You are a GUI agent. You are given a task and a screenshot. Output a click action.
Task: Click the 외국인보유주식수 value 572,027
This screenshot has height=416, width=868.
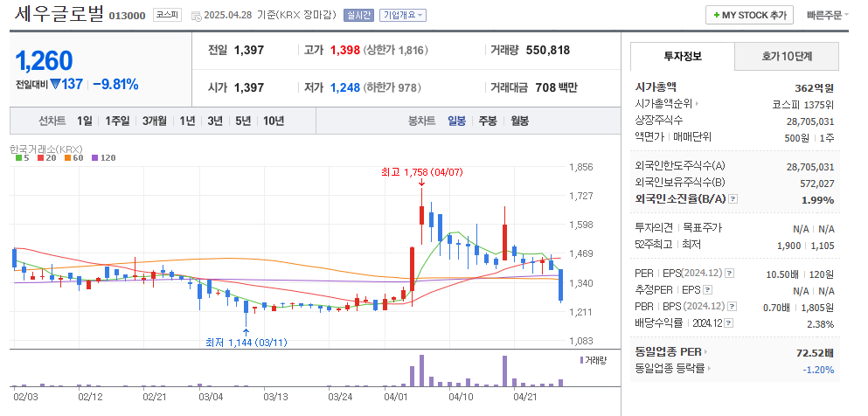817,184
